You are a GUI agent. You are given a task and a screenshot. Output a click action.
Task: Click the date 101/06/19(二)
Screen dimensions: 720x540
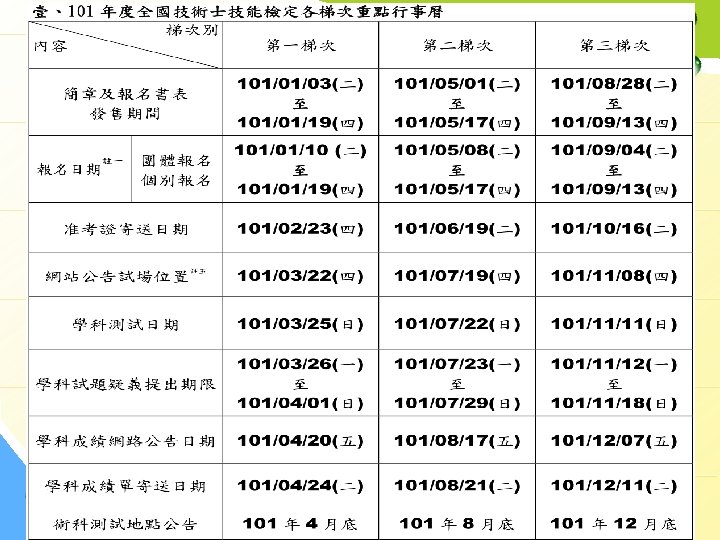457,229
